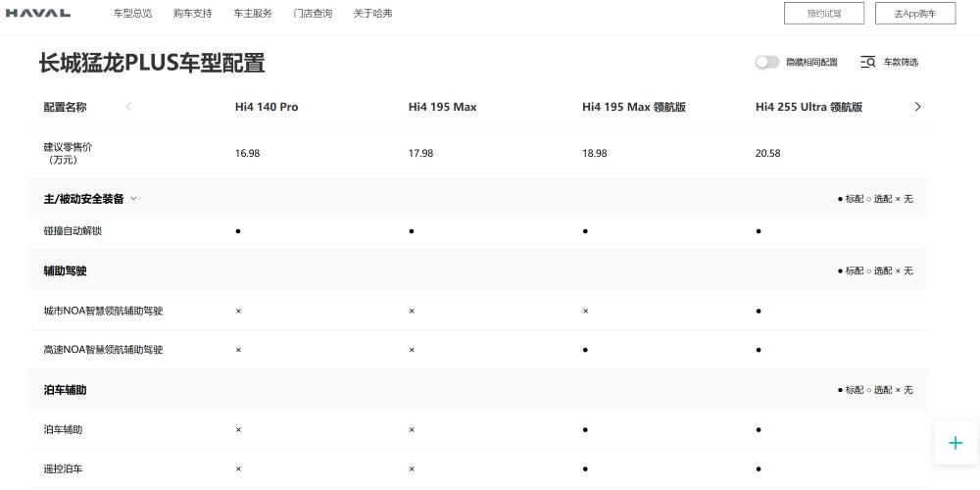This screenshot has height=490, width=980.
Task: Select the Hi4 195 Max 领航版 header
Action: point(634,107)
